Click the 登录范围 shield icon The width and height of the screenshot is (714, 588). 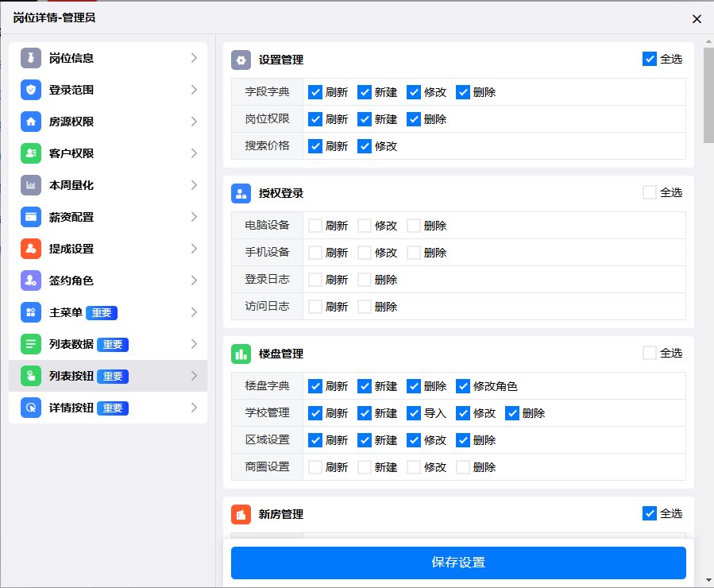pyautogui.click(x=30, y=90)
